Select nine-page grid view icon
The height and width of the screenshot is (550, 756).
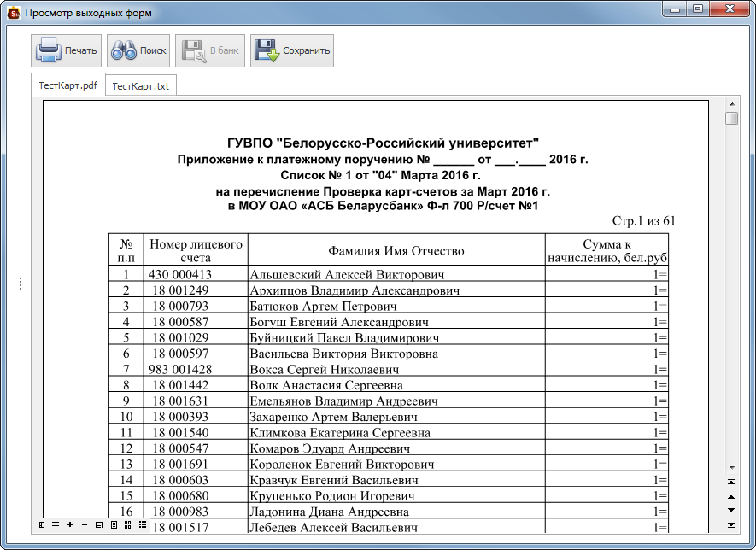[x=143, y=524]
